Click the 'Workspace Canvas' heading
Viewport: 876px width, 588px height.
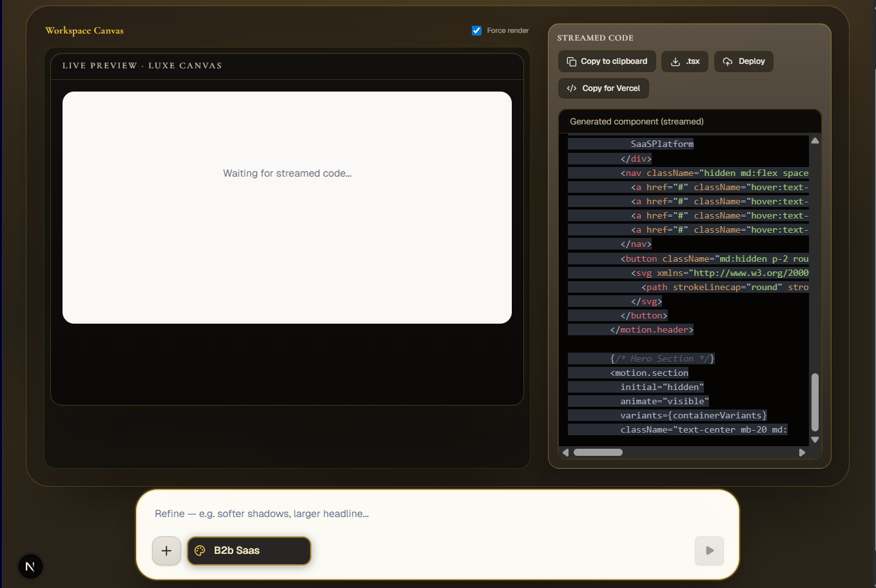(84, 30)
